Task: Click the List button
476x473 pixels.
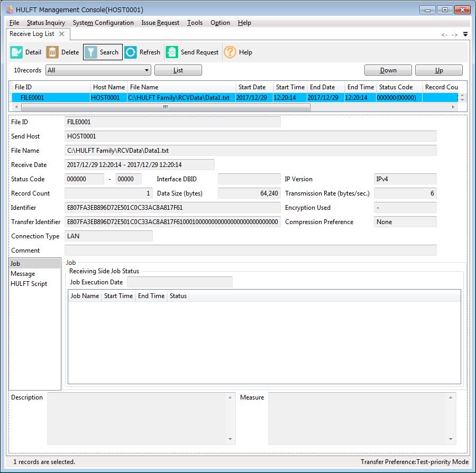Action: point(178,70)
